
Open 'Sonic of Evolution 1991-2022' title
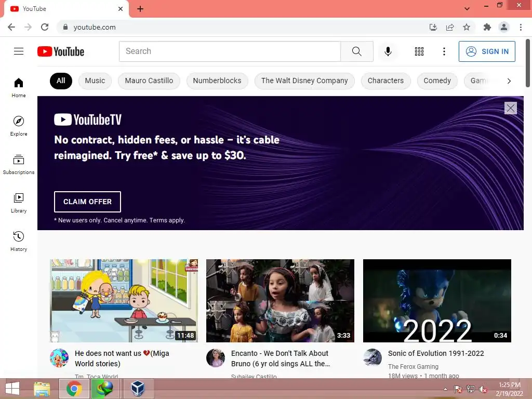coord(436,353)
